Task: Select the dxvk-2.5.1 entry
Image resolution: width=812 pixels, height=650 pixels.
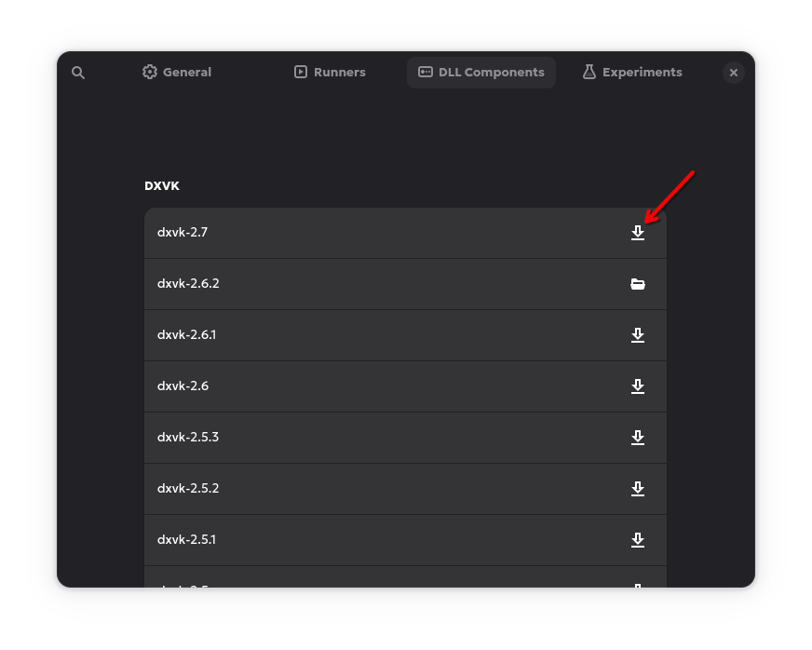Action: (186, 540)
